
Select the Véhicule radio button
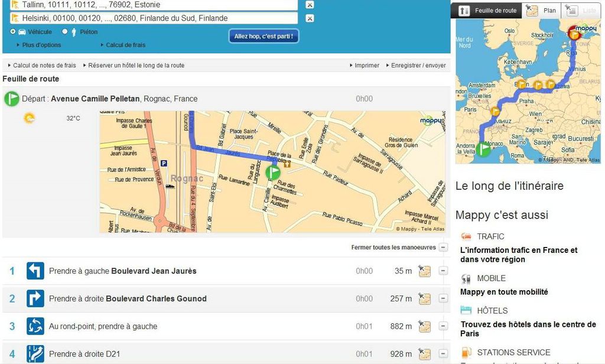(x=13, y=32)
